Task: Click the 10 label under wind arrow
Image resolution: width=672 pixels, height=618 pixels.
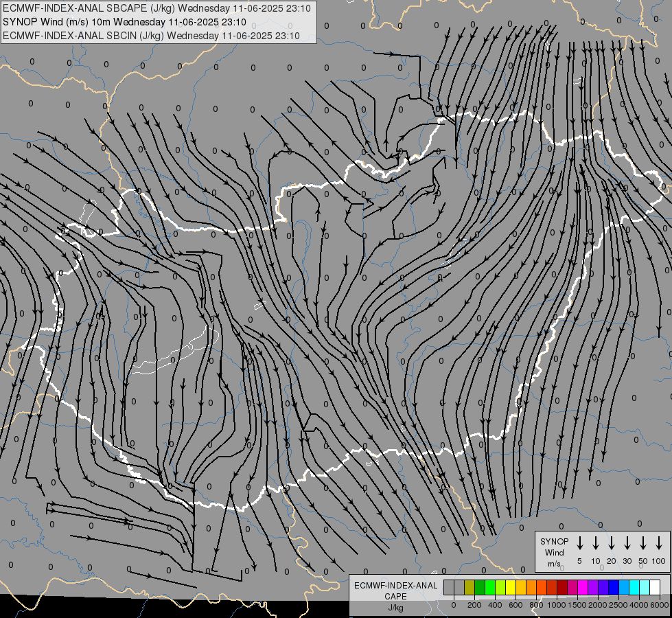Action: tap(595, 561)
